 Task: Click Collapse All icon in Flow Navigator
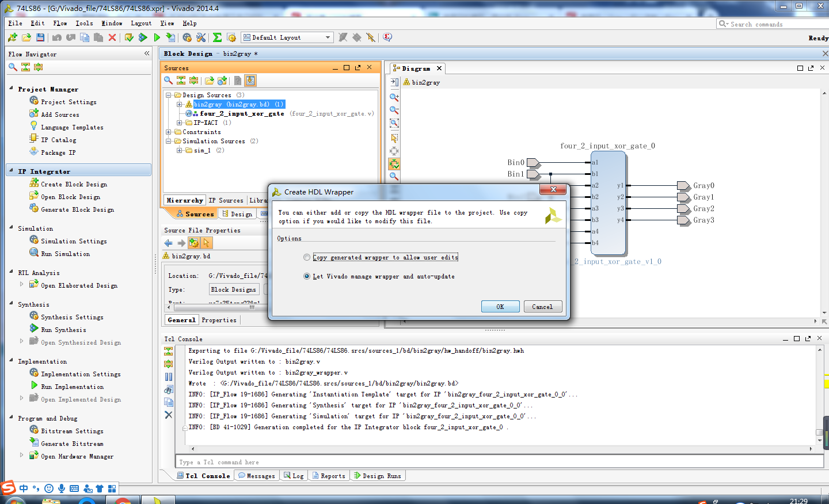point(25,67)
